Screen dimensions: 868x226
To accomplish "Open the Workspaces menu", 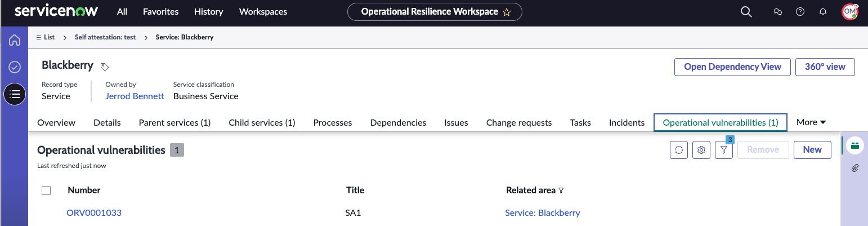I will point(263,11).
